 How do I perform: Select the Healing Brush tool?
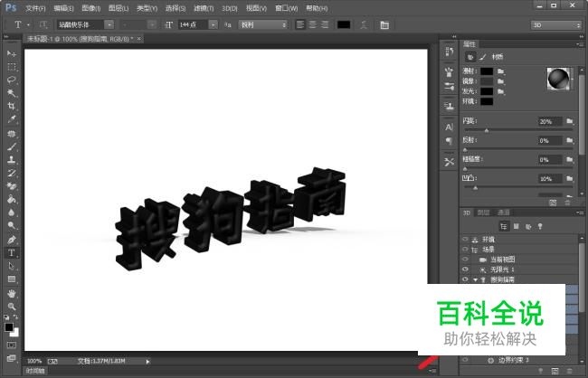click(12, 134)
